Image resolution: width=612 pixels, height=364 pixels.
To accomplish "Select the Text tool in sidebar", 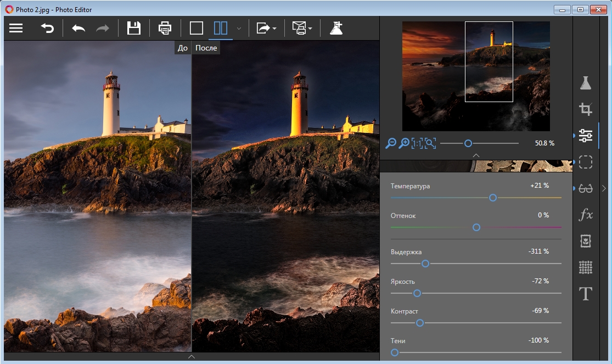I will click(586, 294).
